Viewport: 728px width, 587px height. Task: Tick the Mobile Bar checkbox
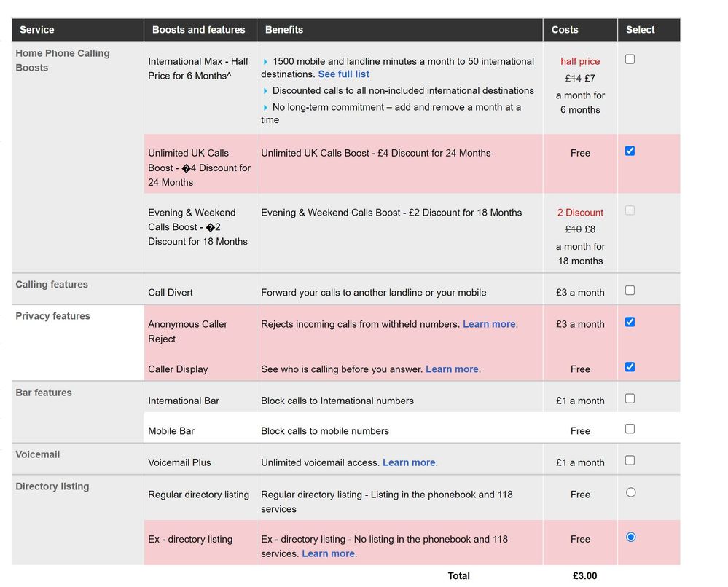pyautogui.click(x=630, y=429)
